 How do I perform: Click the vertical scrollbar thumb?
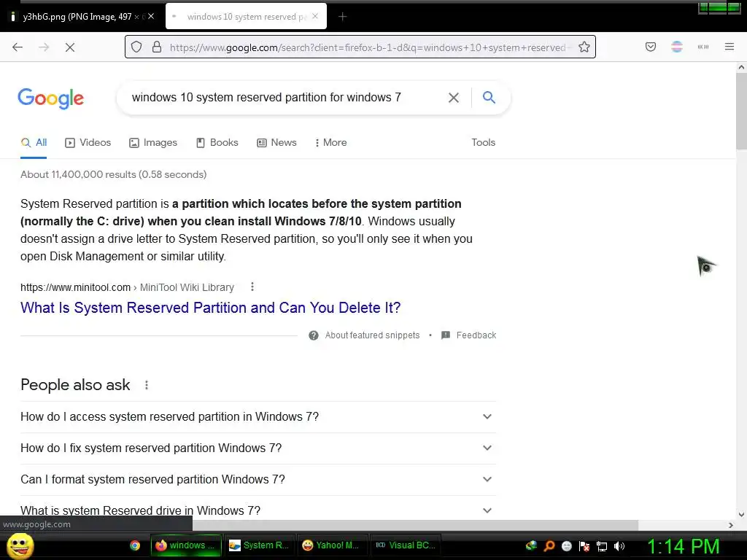click(x=741, y=111)
